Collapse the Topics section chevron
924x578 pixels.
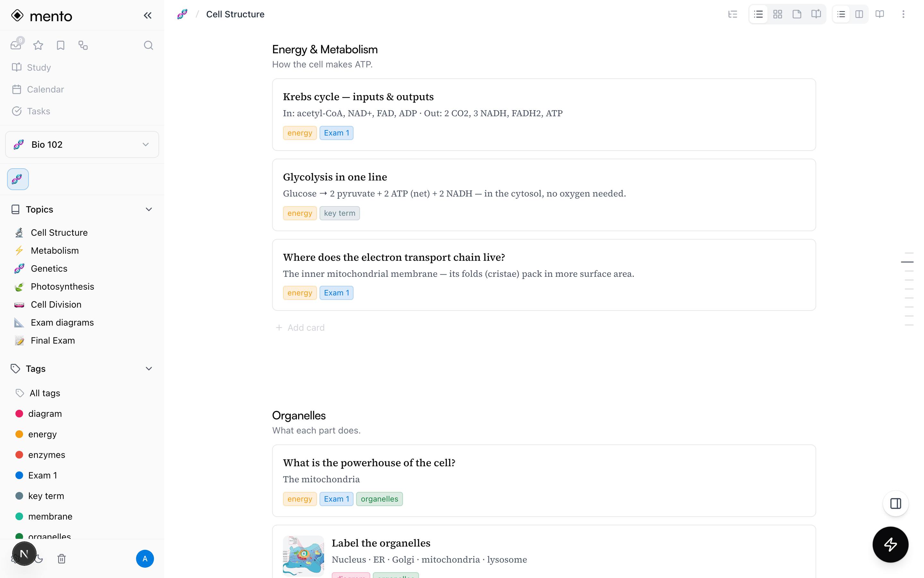point(149,209)
